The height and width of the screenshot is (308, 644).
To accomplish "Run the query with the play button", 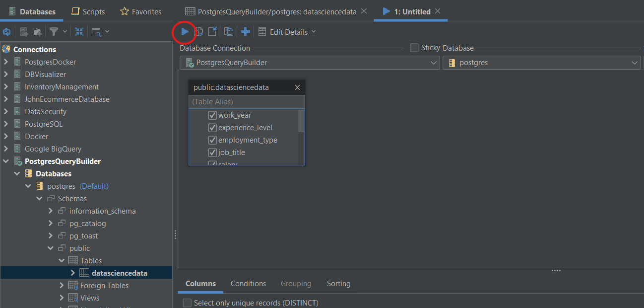I will tap(185, 32).
